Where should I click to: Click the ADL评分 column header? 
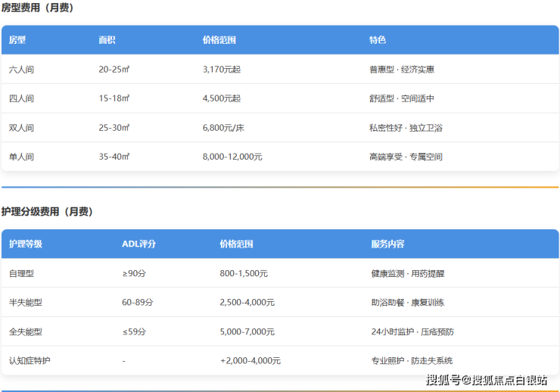click(138, 244)
